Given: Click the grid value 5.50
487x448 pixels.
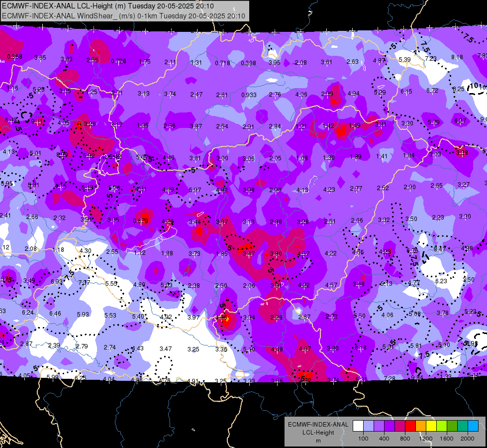Looking at the screenshot, I should [x=360, y=316].
